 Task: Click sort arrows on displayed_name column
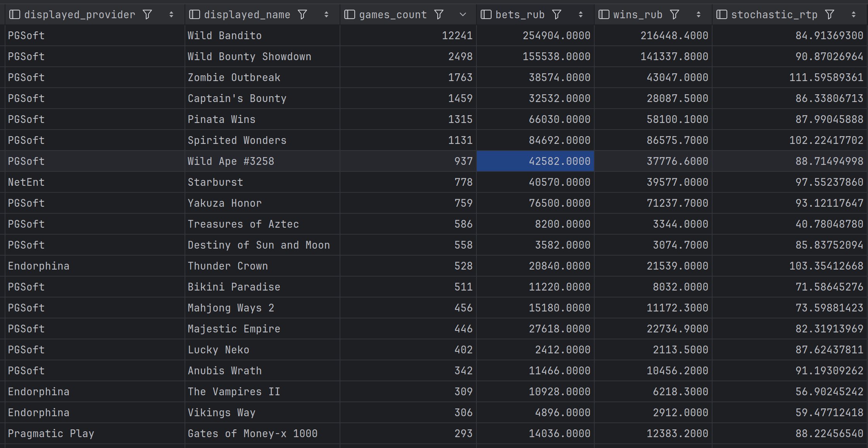tap(326, 15)
